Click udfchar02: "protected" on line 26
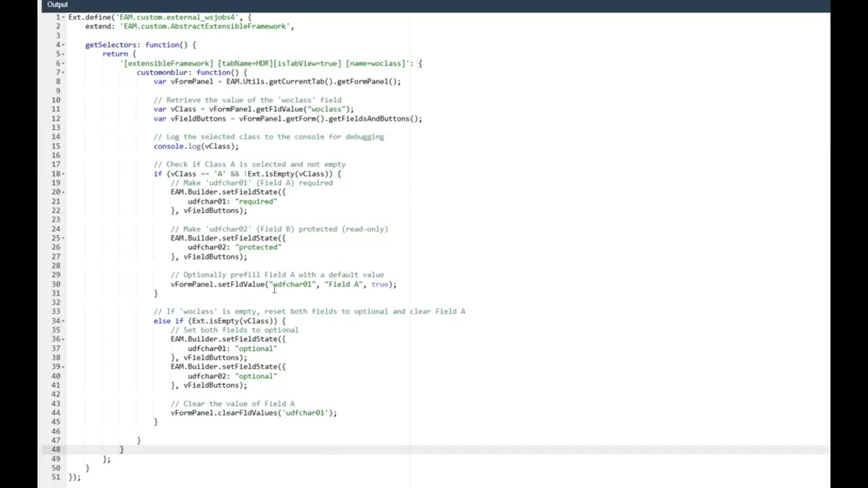 click(235, 247)
